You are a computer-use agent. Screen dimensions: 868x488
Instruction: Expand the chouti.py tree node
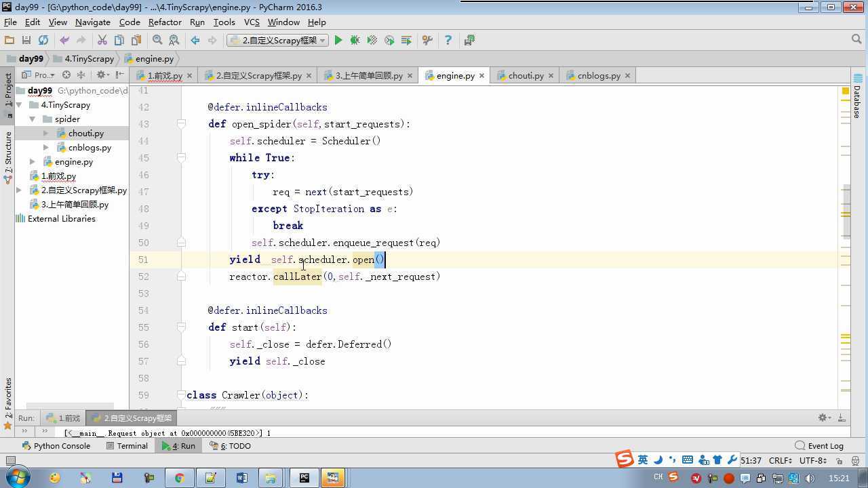point(45,134)
